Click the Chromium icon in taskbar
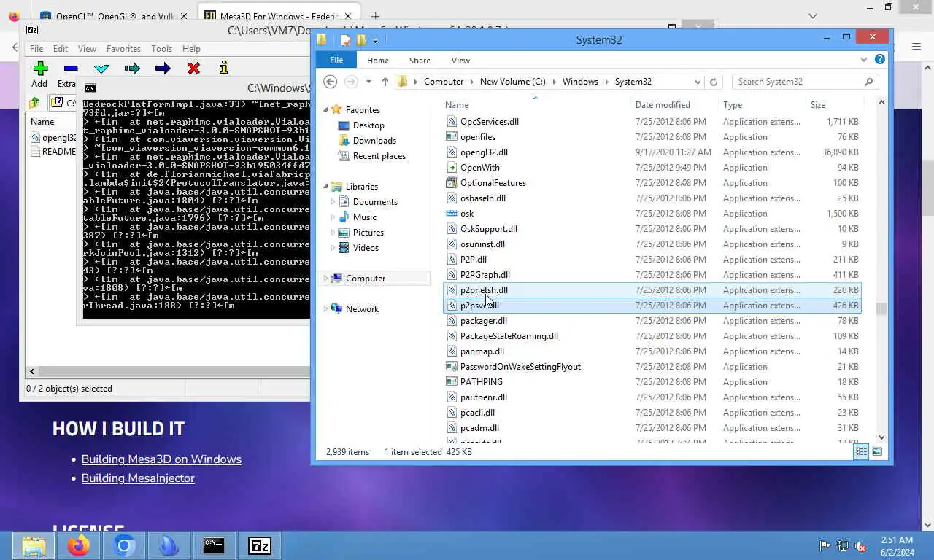 [124, 545]
